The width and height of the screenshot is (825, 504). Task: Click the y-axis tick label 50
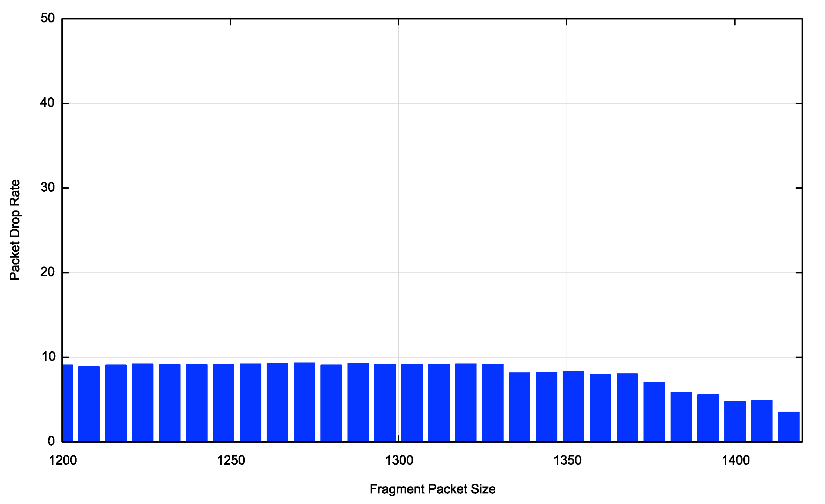pos(47,18)
